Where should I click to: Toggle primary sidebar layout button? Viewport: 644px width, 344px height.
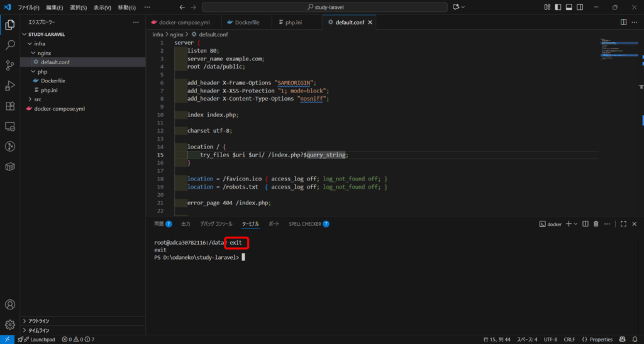coord(558,7)
